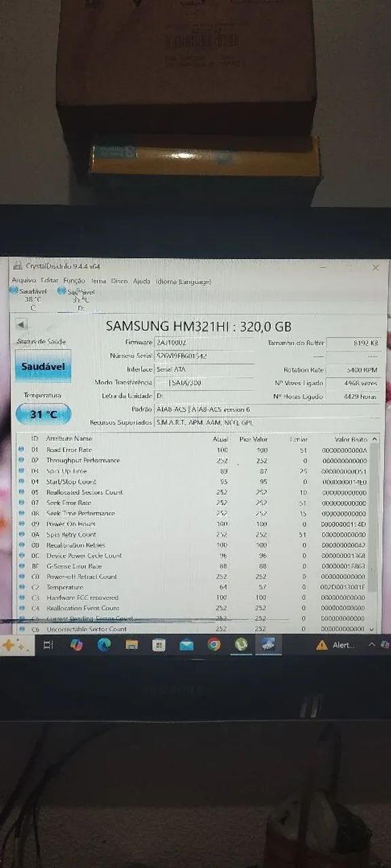Select the Recalibration Retries row text
This screenshot has height=868, width=391.
click(x=75, y=545)
